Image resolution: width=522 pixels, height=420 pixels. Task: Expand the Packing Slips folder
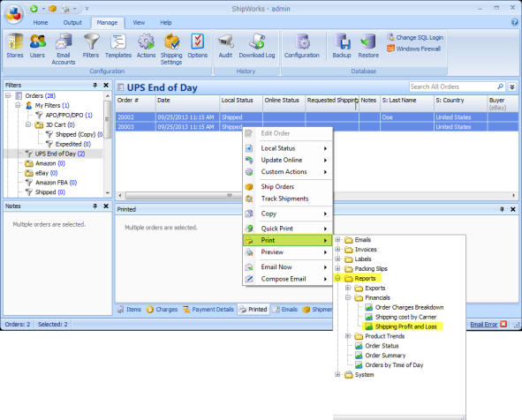(x=337, y=268)
